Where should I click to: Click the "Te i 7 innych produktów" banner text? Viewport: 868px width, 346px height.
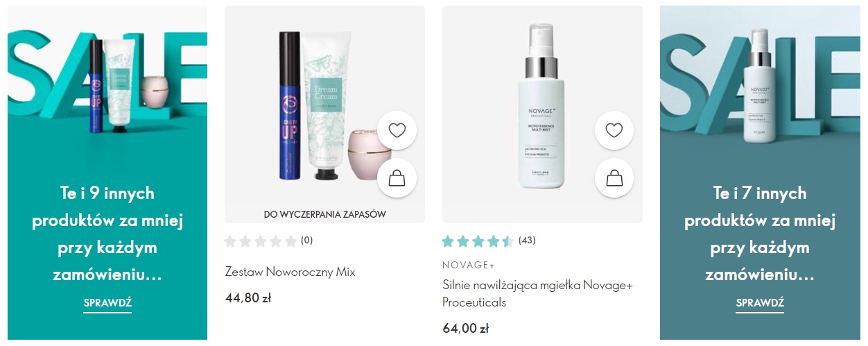coord(760,234)
